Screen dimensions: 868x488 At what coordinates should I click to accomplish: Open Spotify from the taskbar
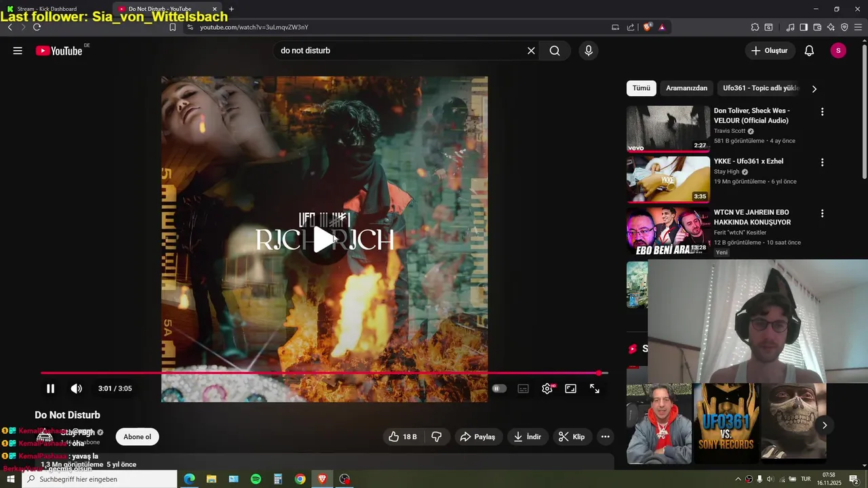click(x=256, y=479)
